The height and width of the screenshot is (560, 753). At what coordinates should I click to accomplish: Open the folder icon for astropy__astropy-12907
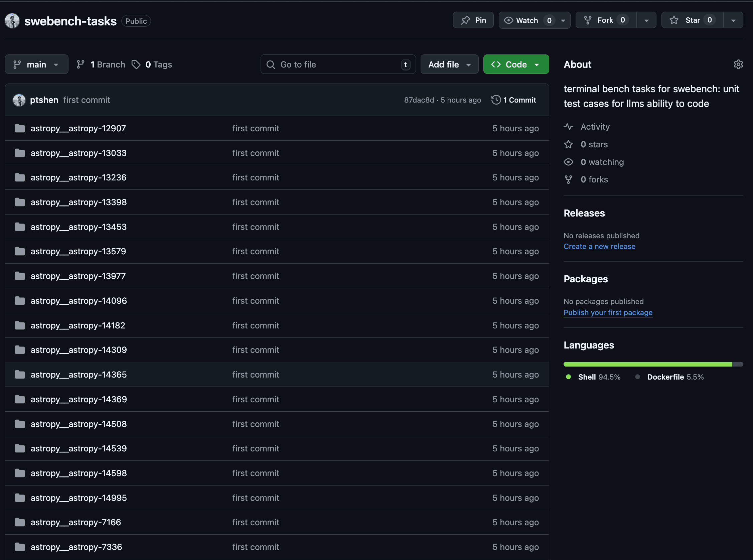(x=20, y=128)
